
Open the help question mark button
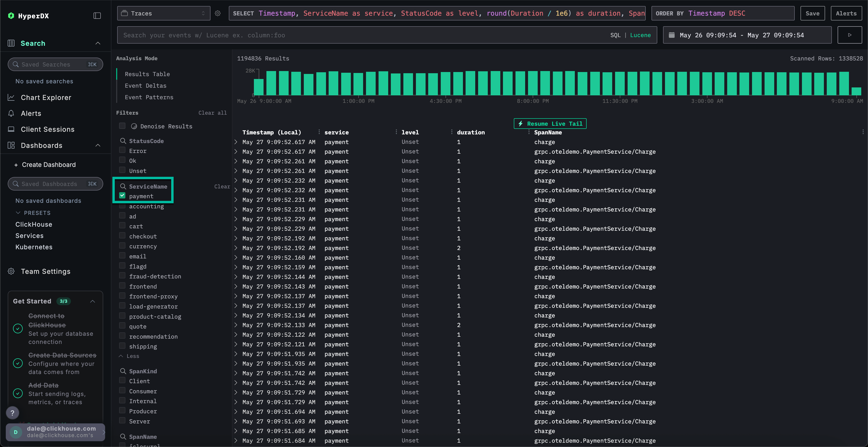tap(13, 413)
